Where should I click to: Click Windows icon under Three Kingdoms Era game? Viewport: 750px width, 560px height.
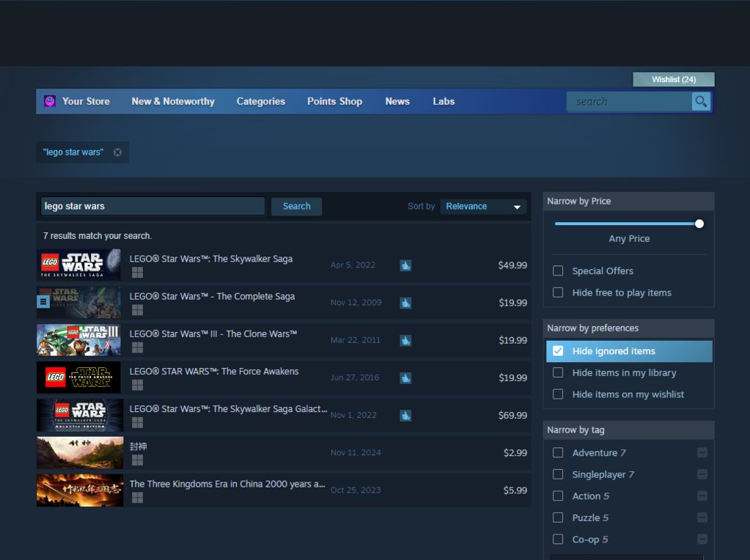coord(137,498)
